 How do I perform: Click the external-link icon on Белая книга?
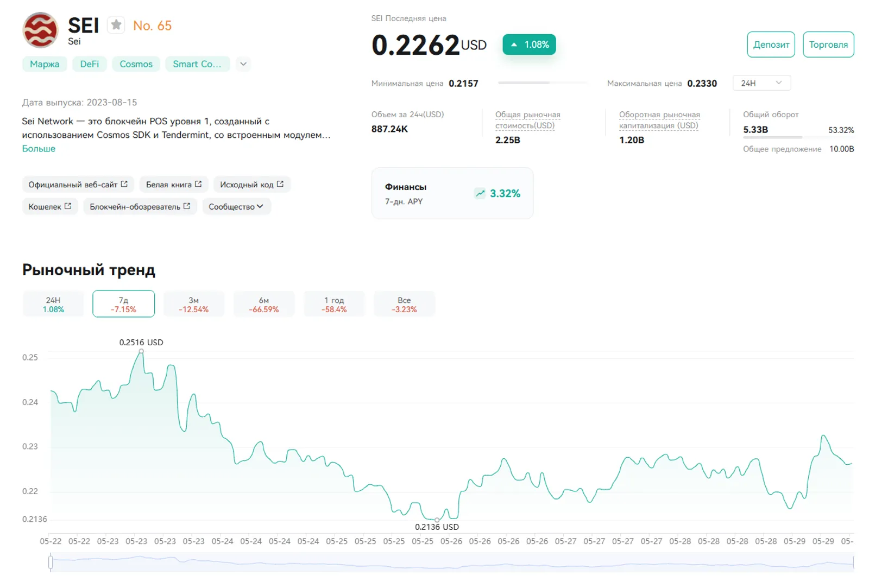pos(198,184)
